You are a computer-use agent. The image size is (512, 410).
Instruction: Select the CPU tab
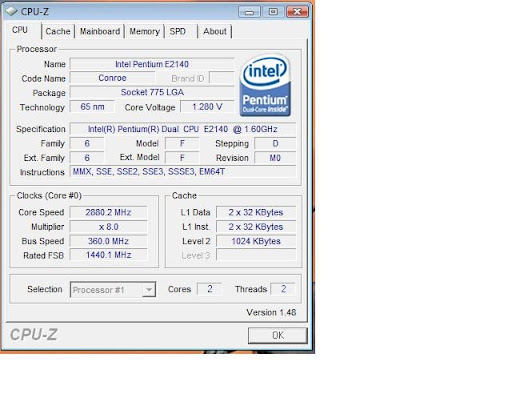22,30
